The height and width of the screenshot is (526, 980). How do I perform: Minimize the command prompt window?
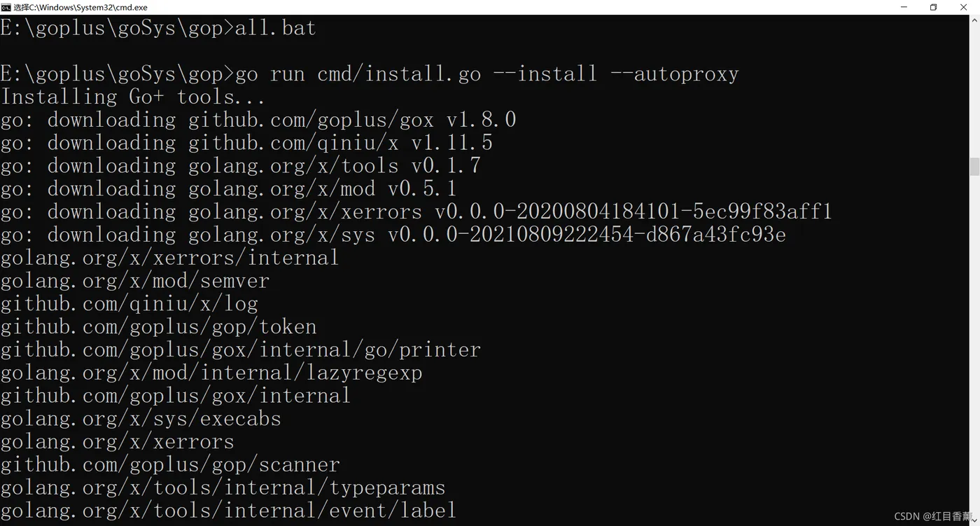pyautogui.click(x=903, y=7)
